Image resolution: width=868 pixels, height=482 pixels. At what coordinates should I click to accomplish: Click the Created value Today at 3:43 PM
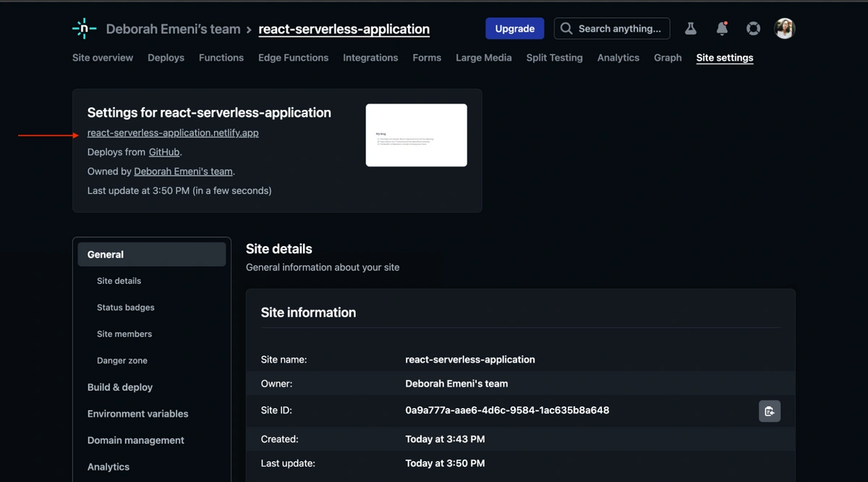click(445, 439)
